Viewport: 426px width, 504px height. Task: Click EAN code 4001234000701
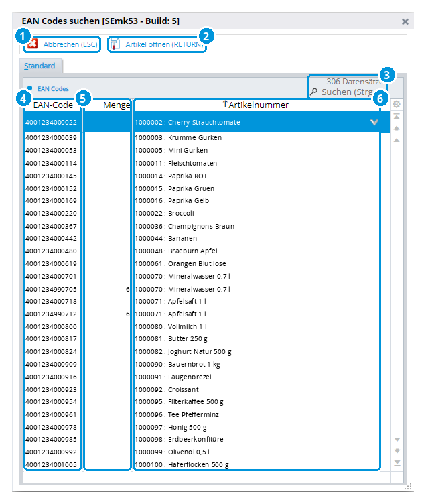(x=52, y=276)
